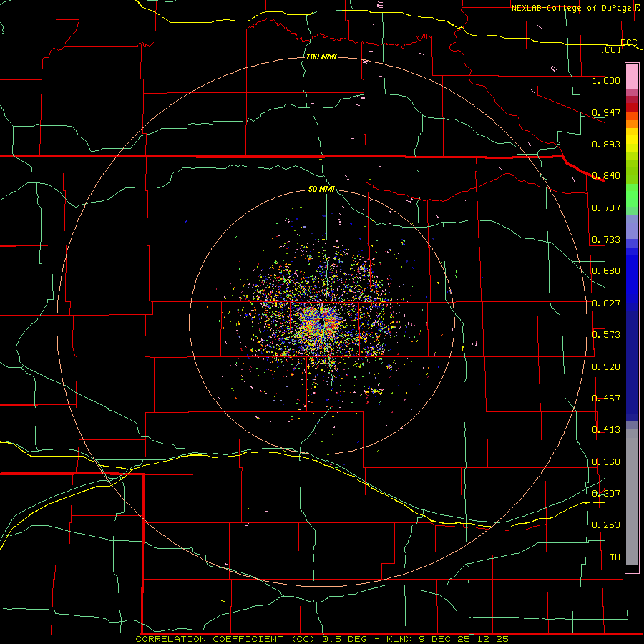Click the 0.947 legend value
This screenshot has height=644, width=644.
pos(606,112)
